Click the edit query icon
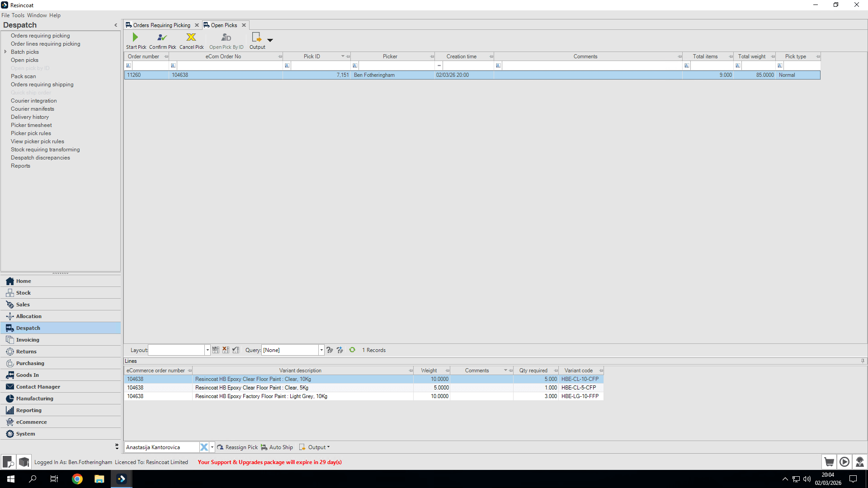The image size is (868, 488). (330, 350)
